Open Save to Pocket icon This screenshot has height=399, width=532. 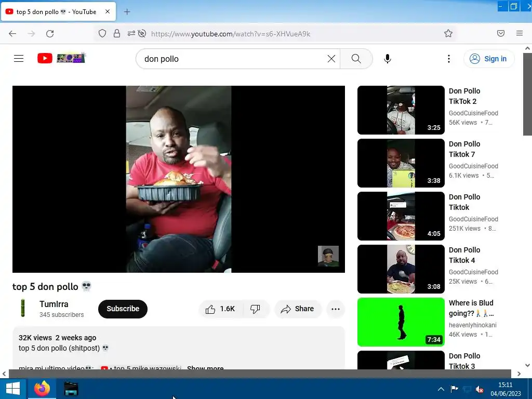click(x=501, y=33)
